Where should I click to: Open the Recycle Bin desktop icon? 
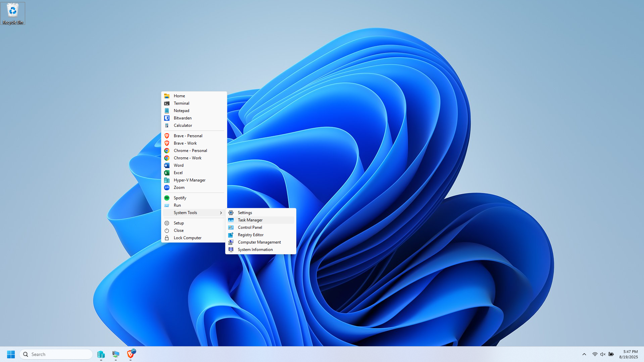click(x=13, y=13)
